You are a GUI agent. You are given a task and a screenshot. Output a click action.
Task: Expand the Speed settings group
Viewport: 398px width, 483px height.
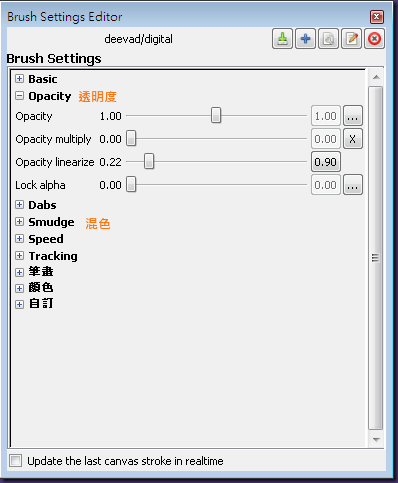pos(20,239)
